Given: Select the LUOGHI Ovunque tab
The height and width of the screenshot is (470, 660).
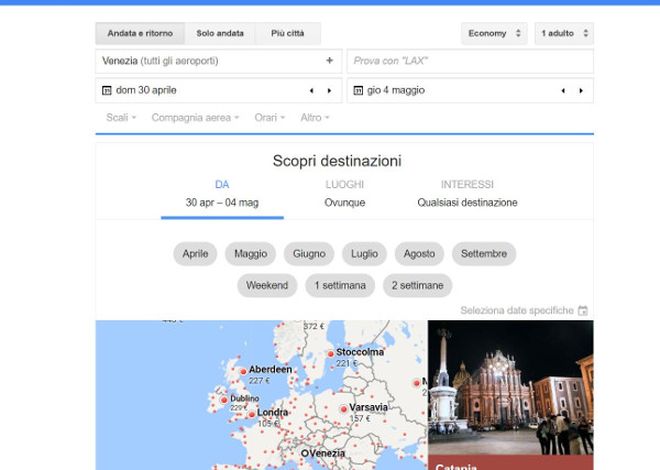Looking at the screenshot, I should 345,194.
